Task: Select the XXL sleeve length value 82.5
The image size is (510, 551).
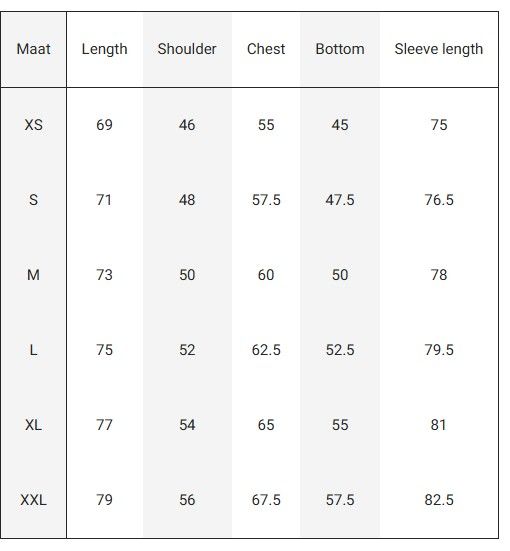Action: coord(439,500)
